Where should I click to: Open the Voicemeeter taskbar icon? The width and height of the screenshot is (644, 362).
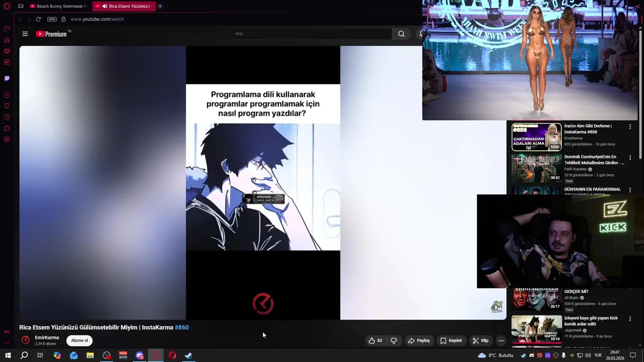[x=123, y=355]
